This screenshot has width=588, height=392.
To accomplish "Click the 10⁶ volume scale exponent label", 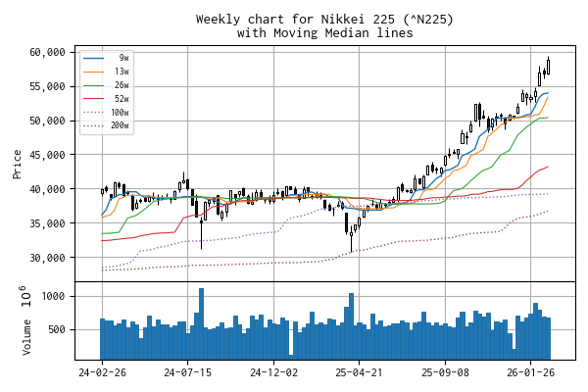I will [x=27, y=296].
